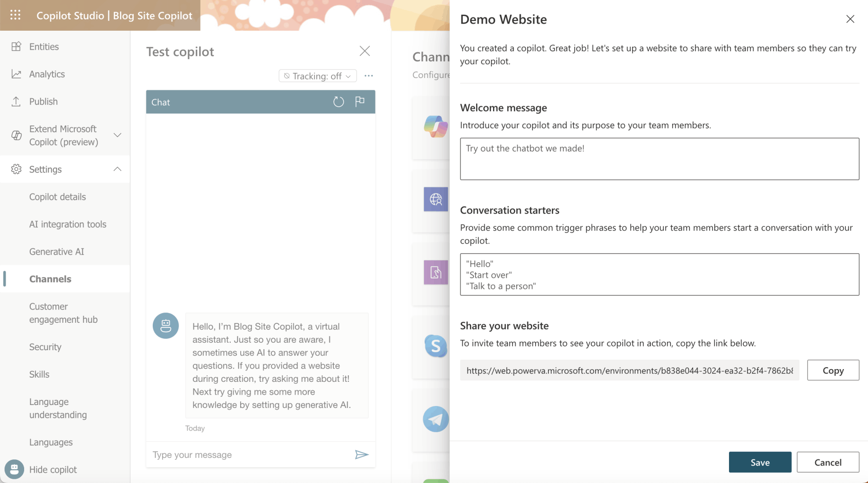Click the flag icon in Chat header
The height and width of the screenshot is (483, 868).
pyautogui.click(x=360, y=102)
